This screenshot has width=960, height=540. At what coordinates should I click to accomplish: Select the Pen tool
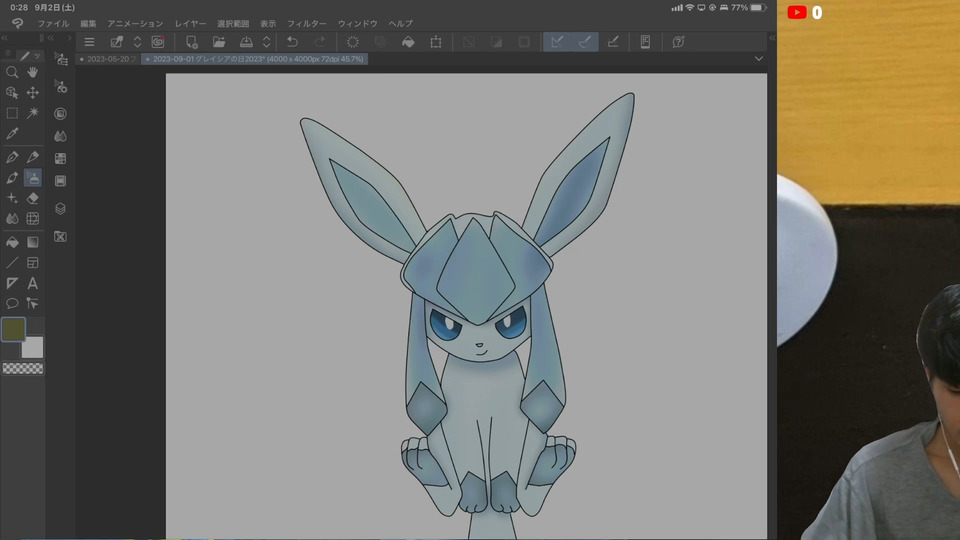click(x=12, y=157)
